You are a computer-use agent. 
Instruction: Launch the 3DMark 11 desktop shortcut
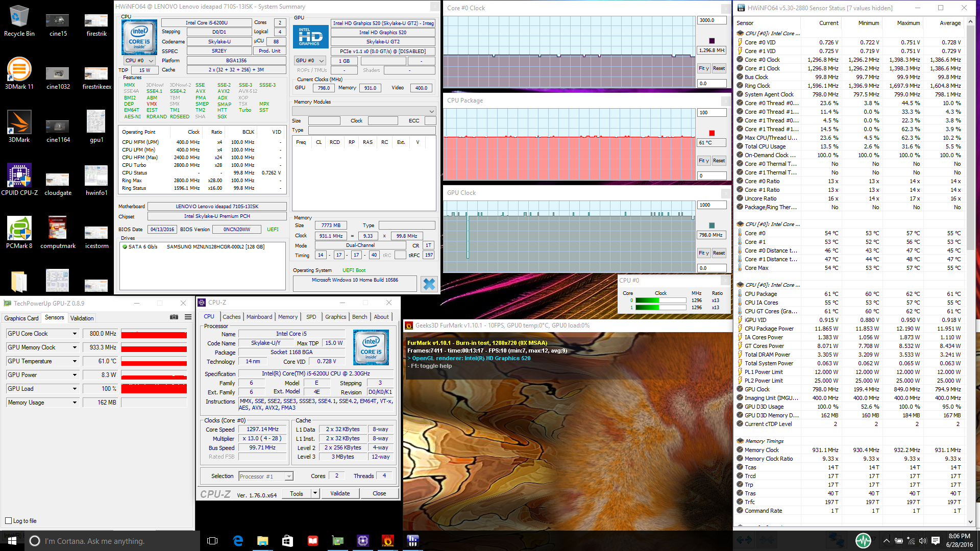[19, 73]
